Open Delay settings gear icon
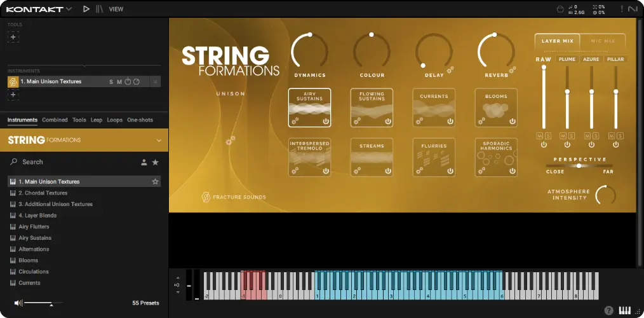644x318 pixels. point(450,69)
